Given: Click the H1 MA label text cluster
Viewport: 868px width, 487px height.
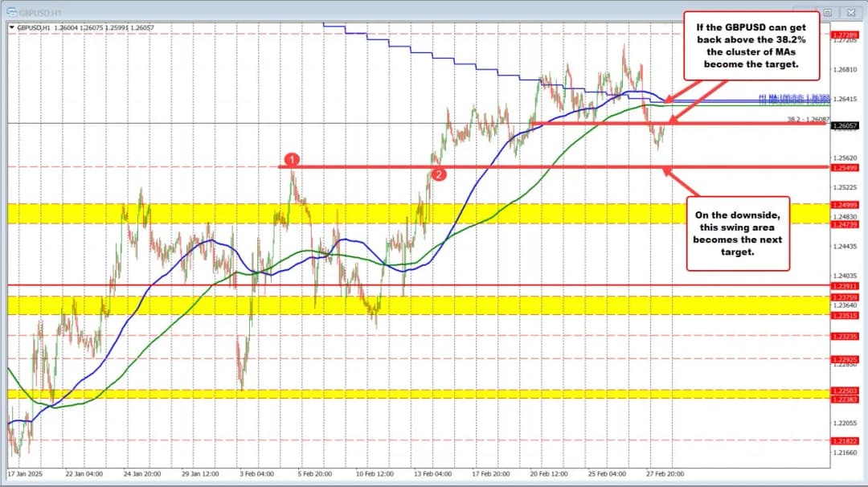Looking at the screenshot, I should click(793, 100).
